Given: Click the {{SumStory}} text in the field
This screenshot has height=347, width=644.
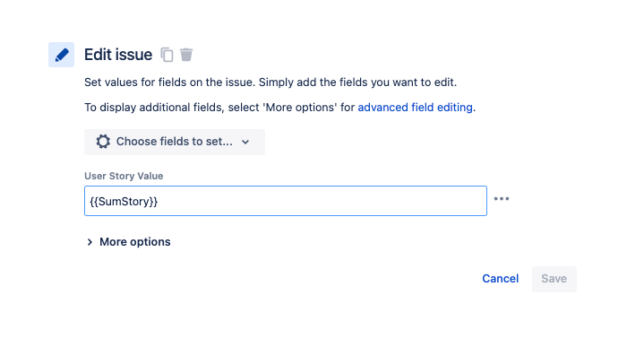Looking at the screenshot, I should point(124,202).
